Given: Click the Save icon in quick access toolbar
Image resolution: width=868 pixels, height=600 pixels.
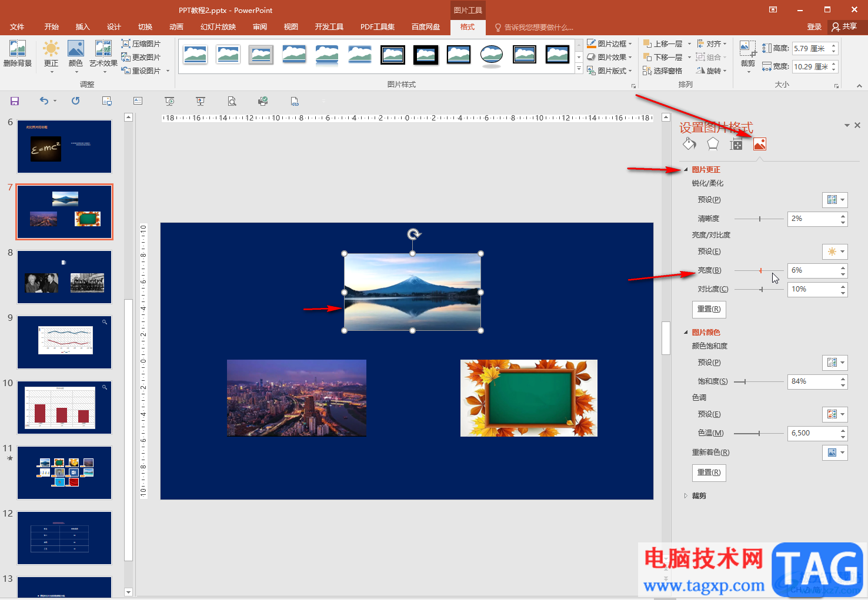Looking at the screenshot, I should click(x=15, y=101).
